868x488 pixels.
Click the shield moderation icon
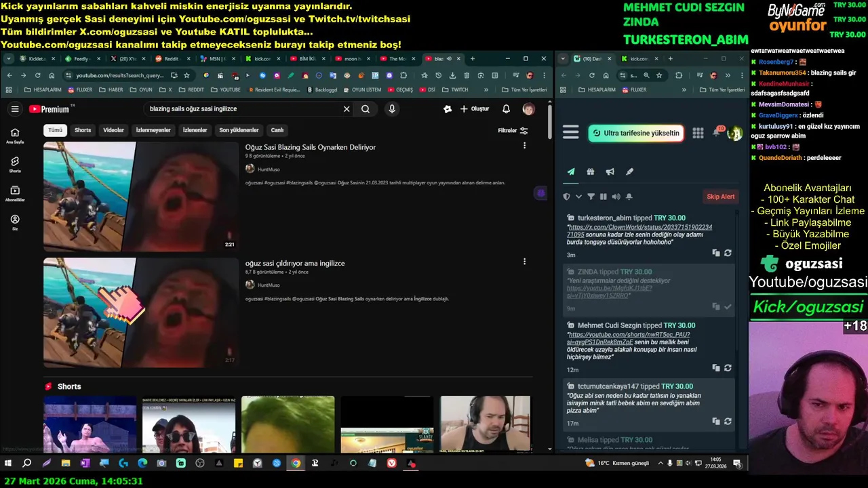tap(567, 197)
